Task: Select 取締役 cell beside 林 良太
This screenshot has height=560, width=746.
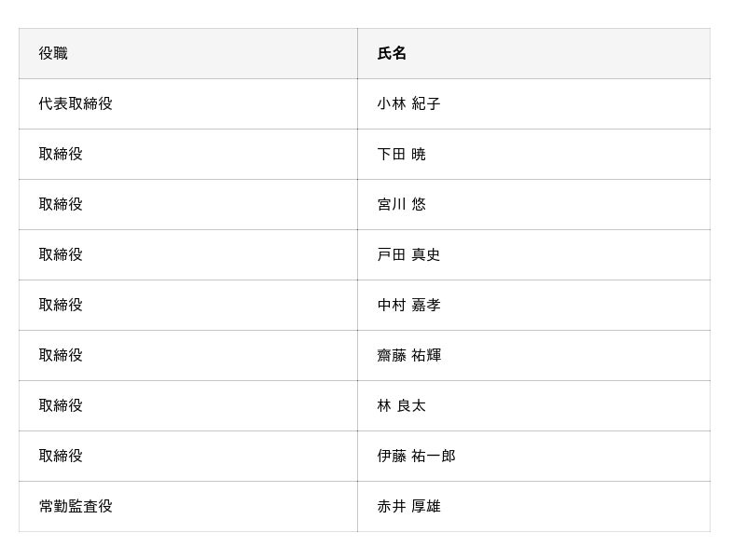Action: [61, 406]
